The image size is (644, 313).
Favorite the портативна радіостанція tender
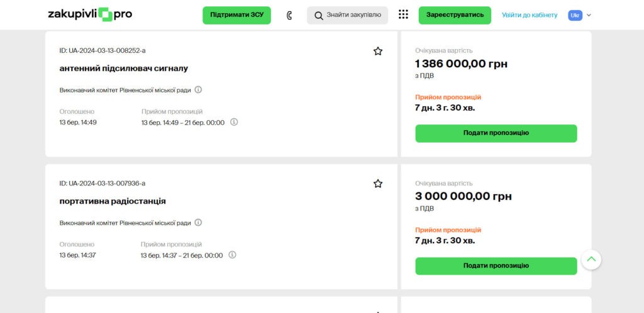[x=378, y=184]
